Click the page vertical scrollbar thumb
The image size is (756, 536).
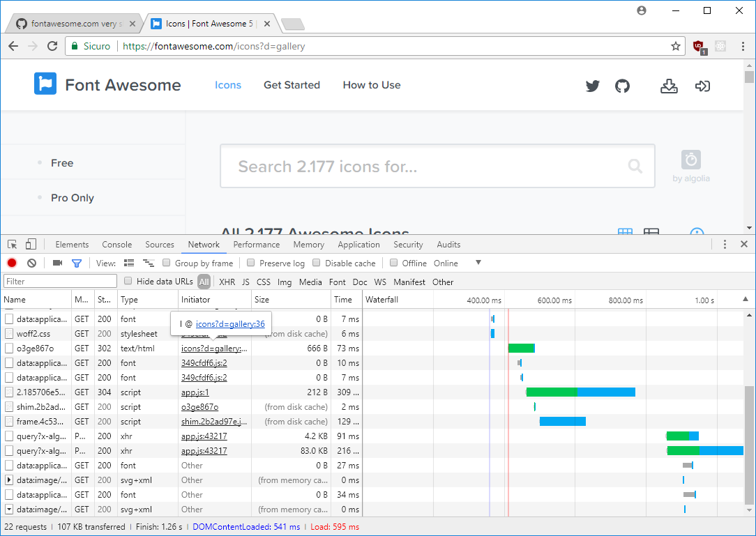[749, 77]
